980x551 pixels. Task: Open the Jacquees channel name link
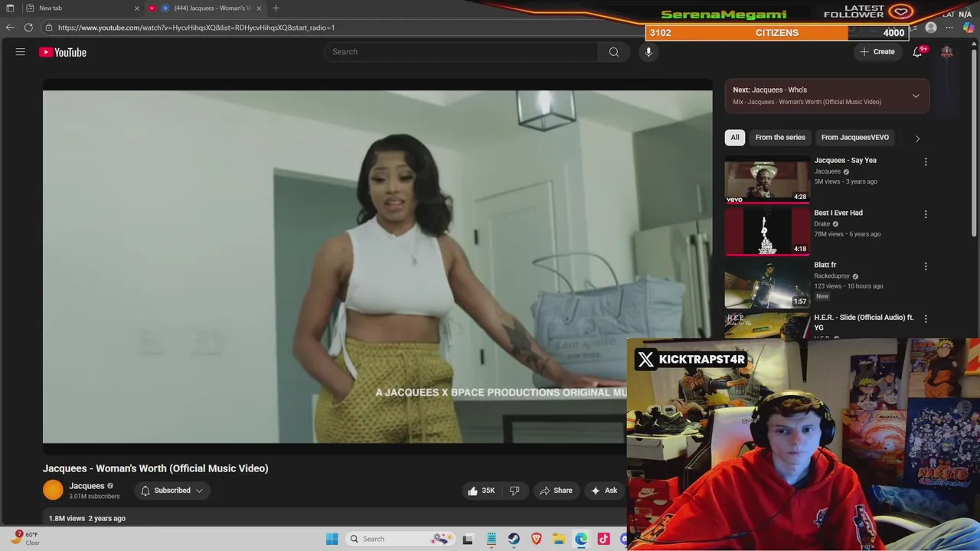tap(87, 486)
